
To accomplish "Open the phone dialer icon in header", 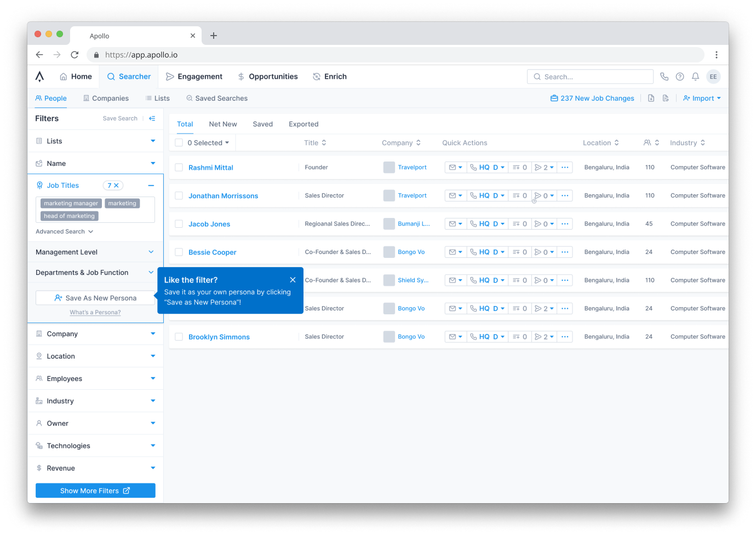I will click(x=664, y=77).
